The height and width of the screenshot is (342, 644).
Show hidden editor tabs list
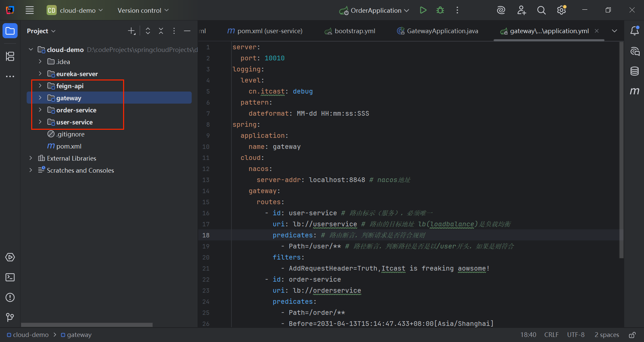(x=614, y=31)
